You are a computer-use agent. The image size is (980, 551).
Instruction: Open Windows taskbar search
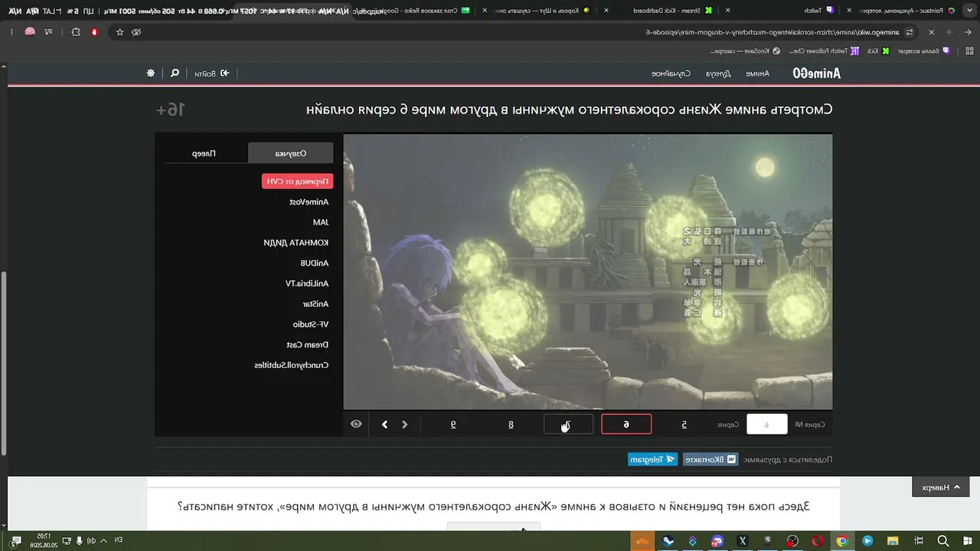943,540
